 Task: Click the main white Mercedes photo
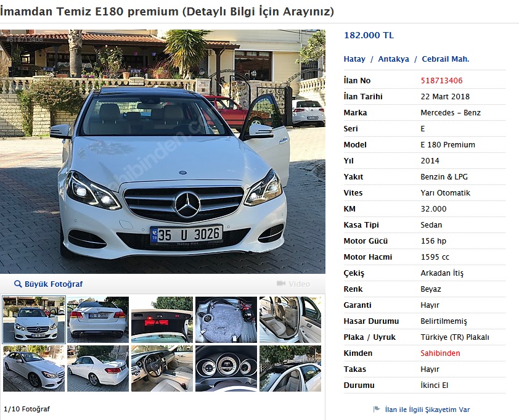tap(163, 152)
